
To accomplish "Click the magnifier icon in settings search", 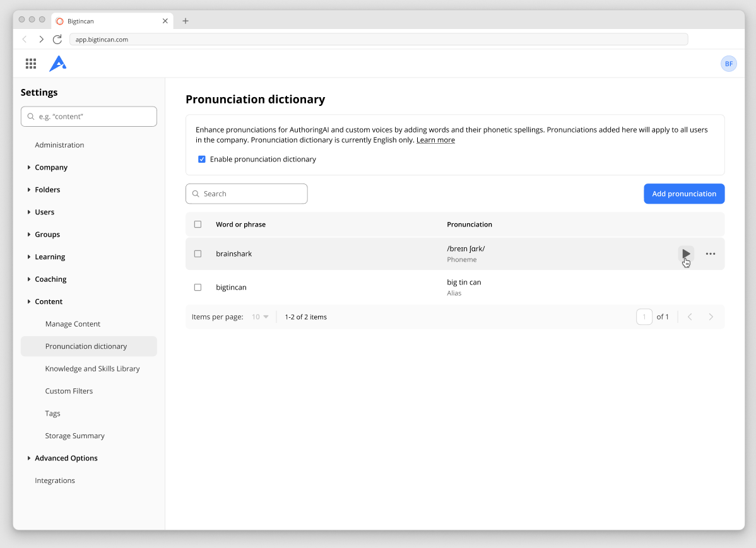I will 31,117.
